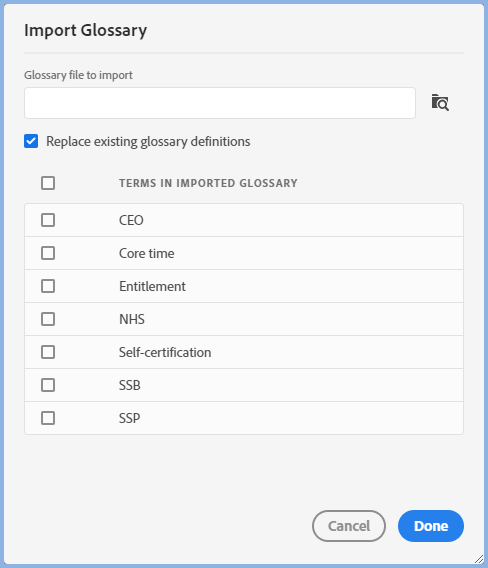488x568 pixels.
Task: Toggle the SSP checkbox
Action: [x=48, y=418]
